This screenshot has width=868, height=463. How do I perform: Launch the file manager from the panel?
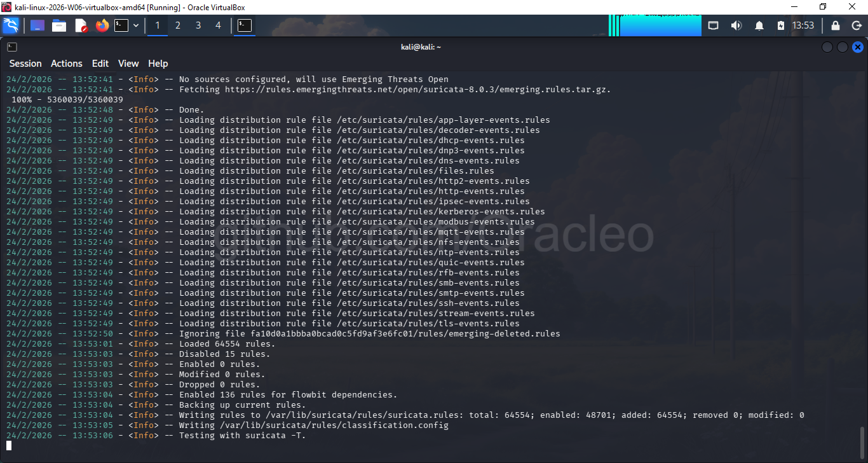click(x=59, y=25)
